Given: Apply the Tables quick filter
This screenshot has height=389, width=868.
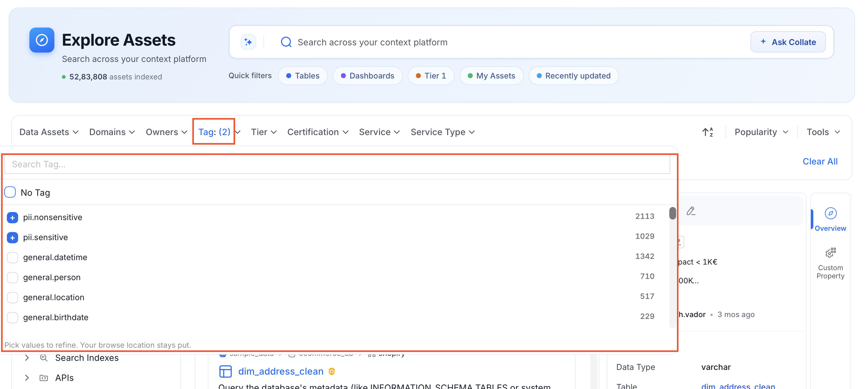Looking at the screenshot, I should pyautogui.click(x=302, y=76).
